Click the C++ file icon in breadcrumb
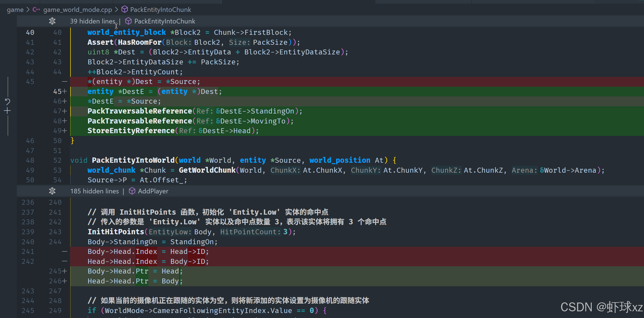The height and width of the screenshot is (318, 644). [36, 10]
